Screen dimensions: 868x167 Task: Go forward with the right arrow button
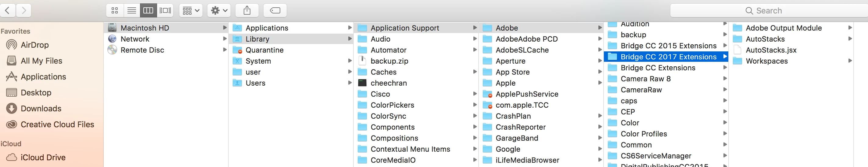[23, 10]
